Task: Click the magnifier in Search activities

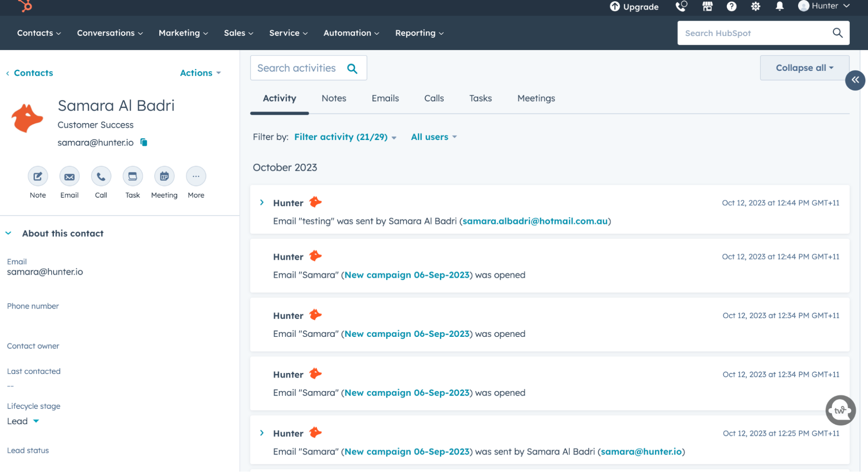Action: point(352,68)
